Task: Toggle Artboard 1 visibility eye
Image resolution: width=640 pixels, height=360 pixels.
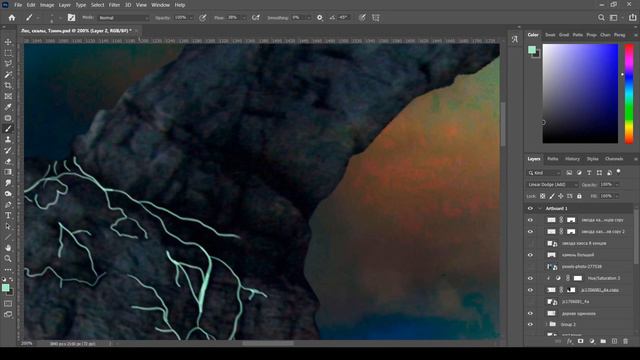Action: tap(530, 209)
